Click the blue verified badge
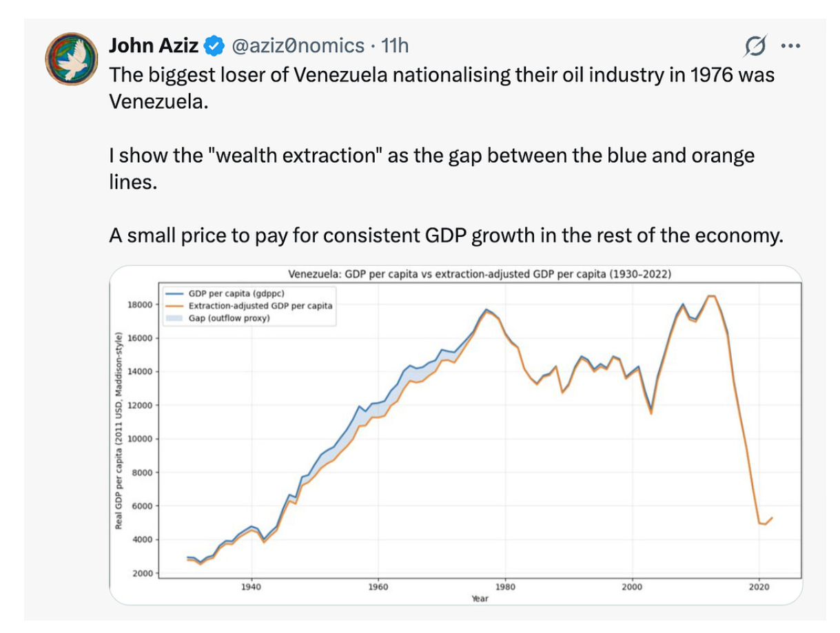Viewport: 840px width, 633px height. (215, 46)
